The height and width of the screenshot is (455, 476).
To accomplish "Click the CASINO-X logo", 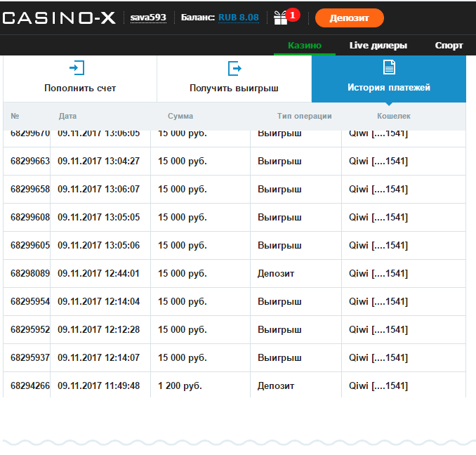I will tap(59, 18).
